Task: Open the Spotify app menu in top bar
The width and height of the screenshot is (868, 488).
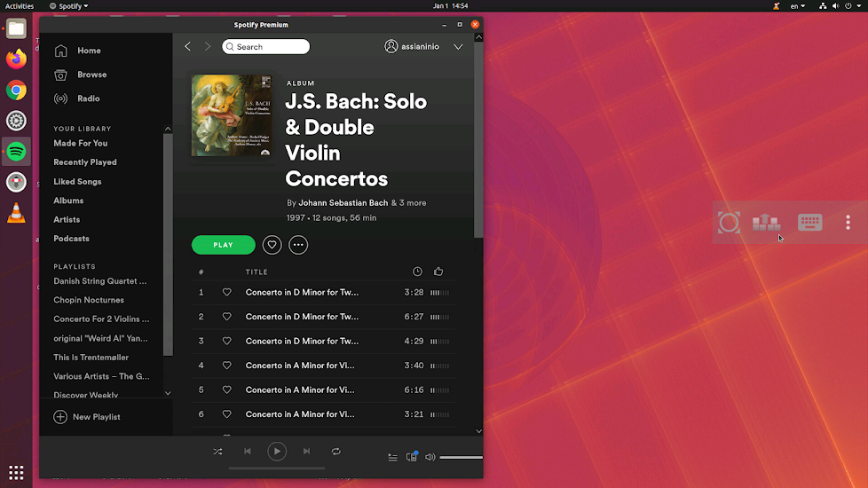Action: (68, 6)
